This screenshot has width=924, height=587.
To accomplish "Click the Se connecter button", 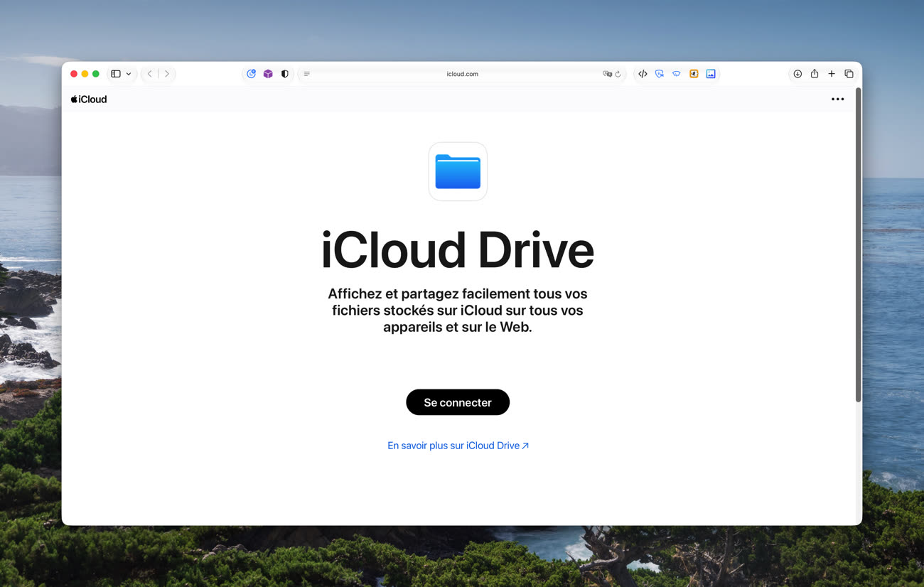I will (x=458, y=402).
